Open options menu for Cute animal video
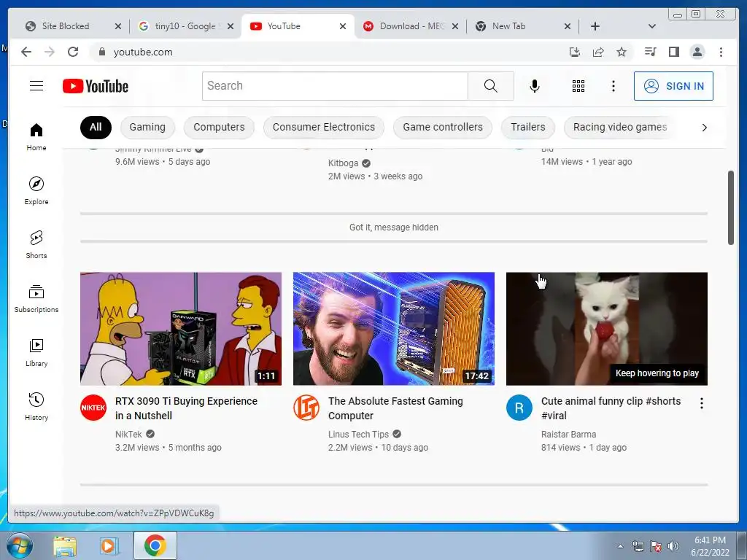The height and width of the screenshot is (560, 747). 701,403
